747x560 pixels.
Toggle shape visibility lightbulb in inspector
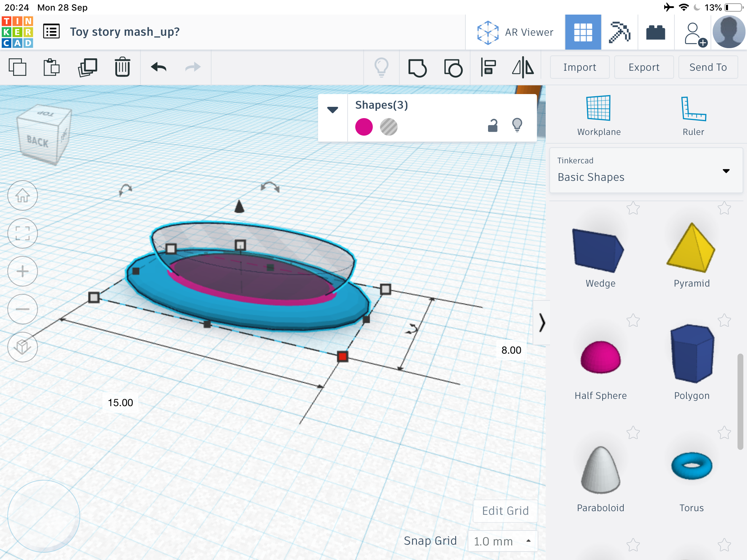click(x=517, y=125)
